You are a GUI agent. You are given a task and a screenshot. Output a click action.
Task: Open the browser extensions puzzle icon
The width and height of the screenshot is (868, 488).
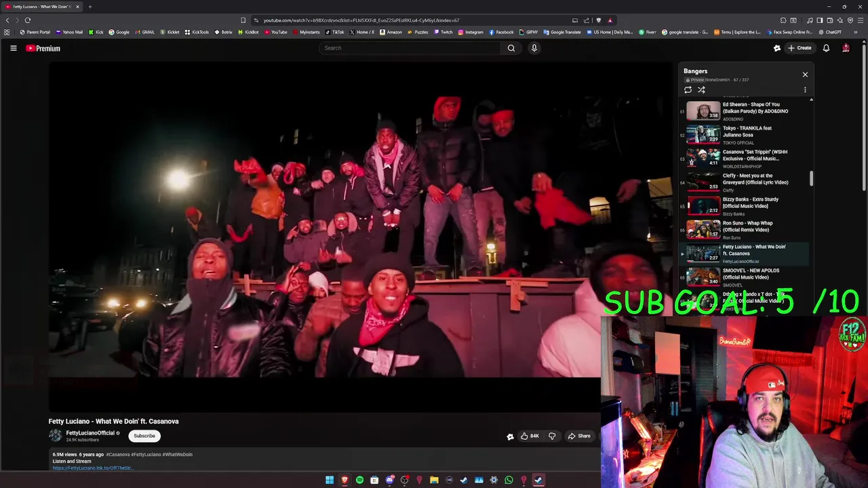(783, 20)
